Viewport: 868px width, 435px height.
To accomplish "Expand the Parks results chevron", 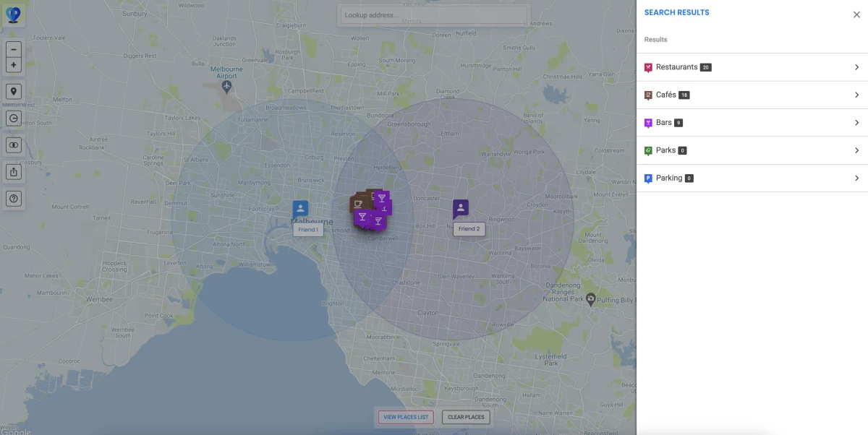I will pos(856,150).
